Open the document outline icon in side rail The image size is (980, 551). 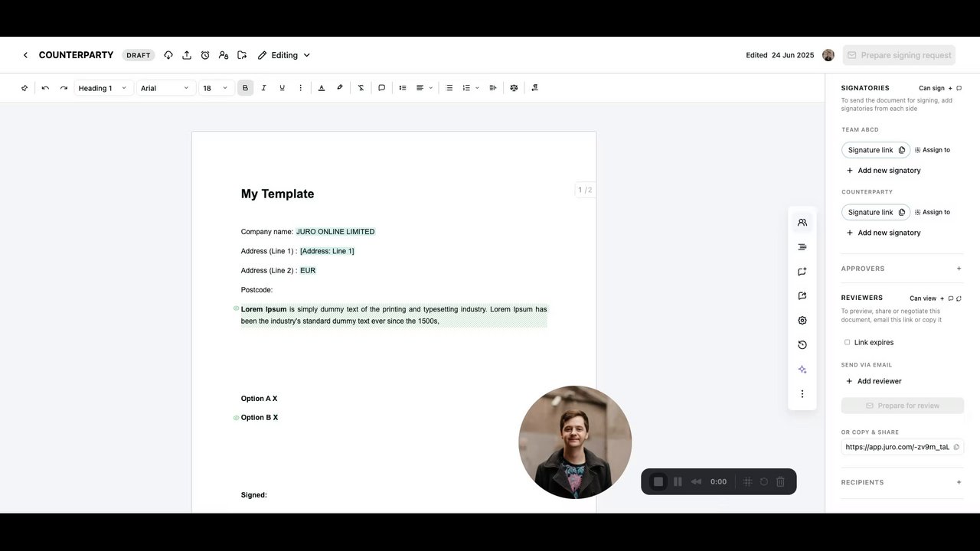coord(802,247)
